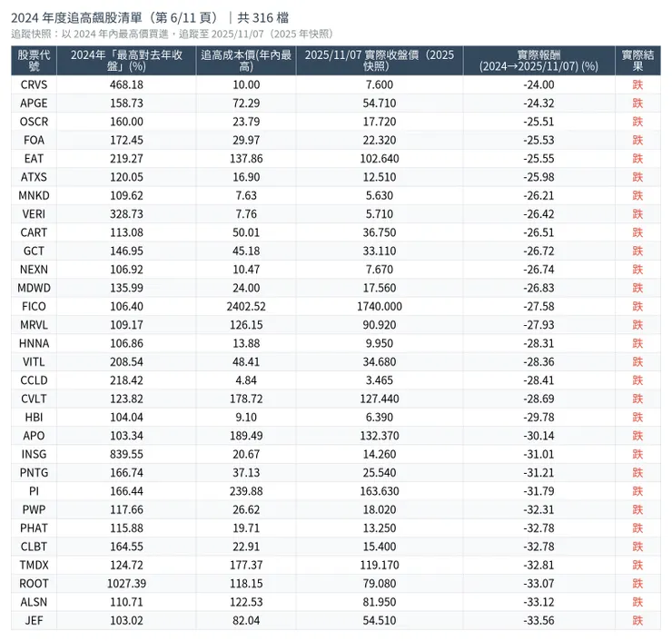Click EAT's 102.640 closing price

point(380,159)
